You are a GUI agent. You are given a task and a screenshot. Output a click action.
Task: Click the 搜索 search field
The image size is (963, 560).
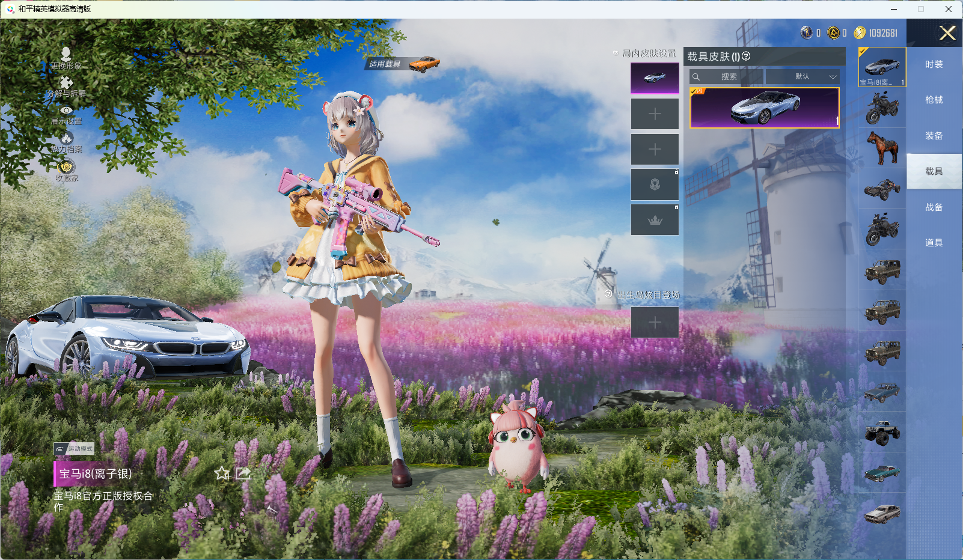tap(727, 77)
